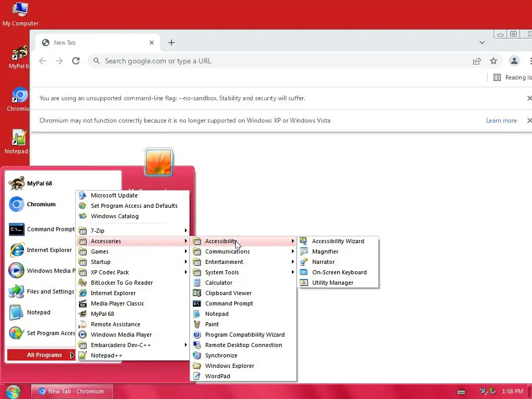The width and height of the screenshot is (532, 399).
Task: Click the All Programs button
Action: [41, 355]
